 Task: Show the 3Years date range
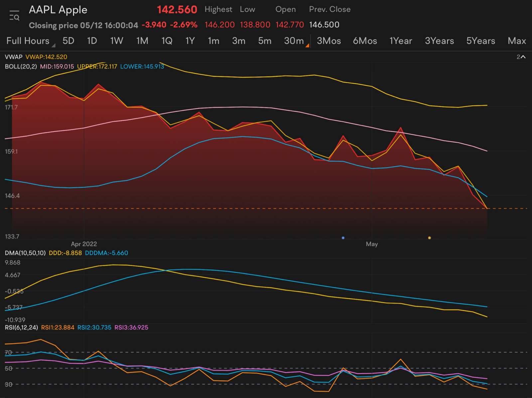[439, 41]
